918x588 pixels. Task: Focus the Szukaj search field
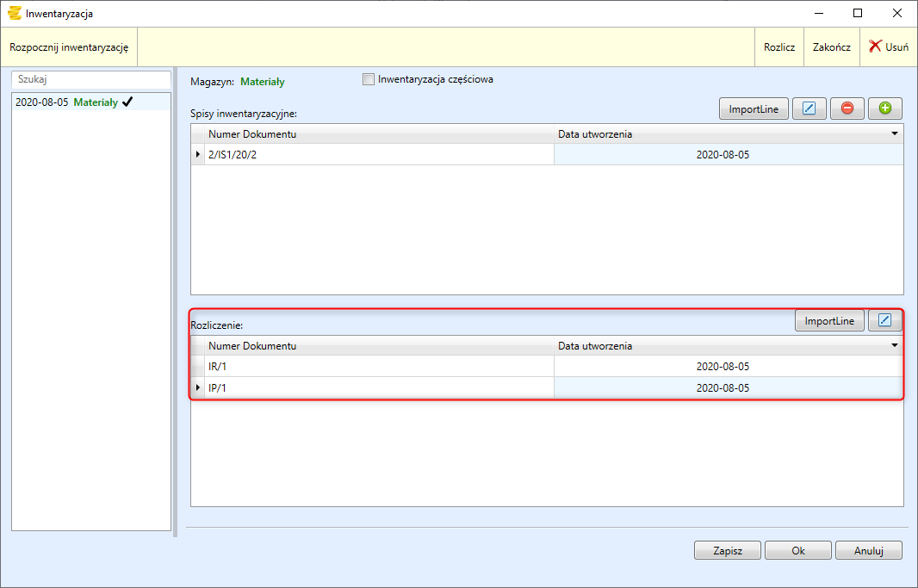(x=91, y=79)
